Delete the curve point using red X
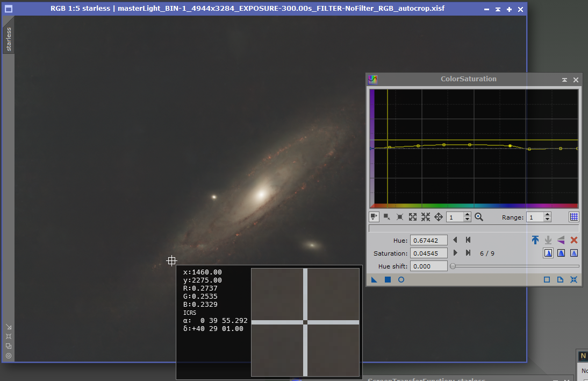 (573, 240)
